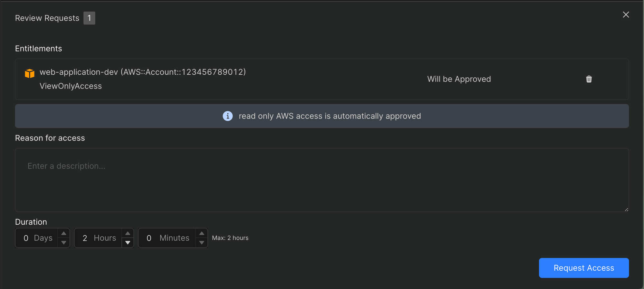This screenshot has height=289, width=644.
Task: Decrease the Minutes duration value
Action: [x=202, y=243]
